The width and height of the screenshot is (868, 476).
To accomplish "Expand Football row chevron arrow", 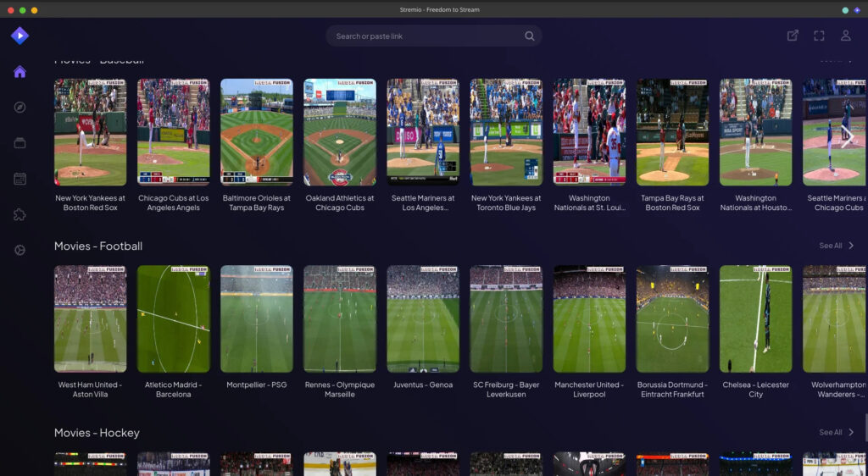I will [851, 246].
